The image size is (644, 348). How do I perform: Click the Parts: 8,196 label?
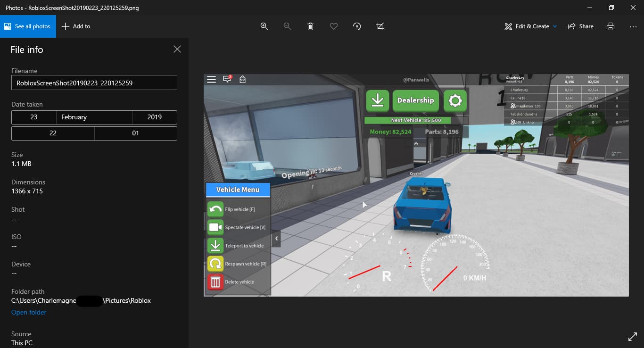point(442,132)
